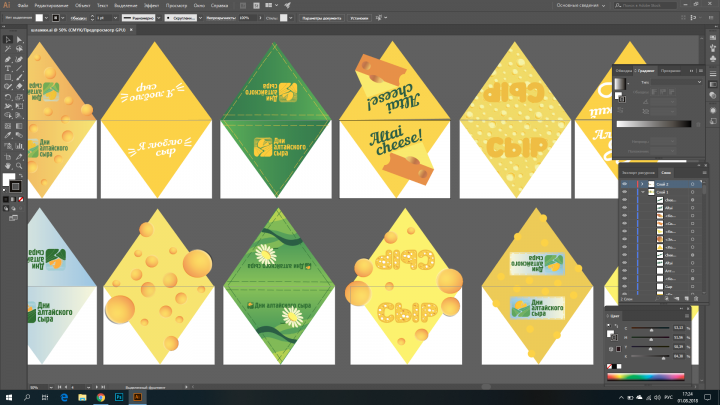This screenshot has width=720, height=405.
Task: Select the Selection tool (black arrow)
Action: (8, 40)
